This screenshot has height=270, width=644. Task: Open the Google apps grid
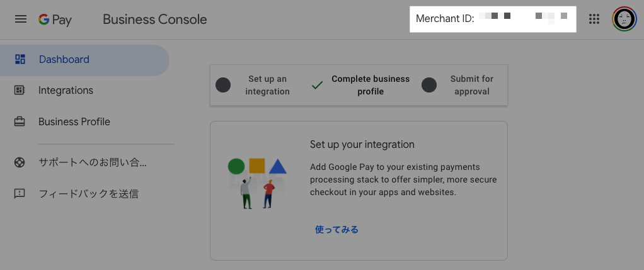click(594, 19)
